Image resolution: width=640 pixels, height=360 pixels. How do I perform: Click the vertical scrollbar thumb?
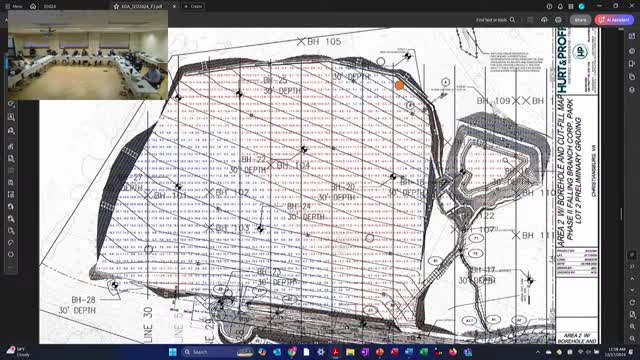click(621, 214)
